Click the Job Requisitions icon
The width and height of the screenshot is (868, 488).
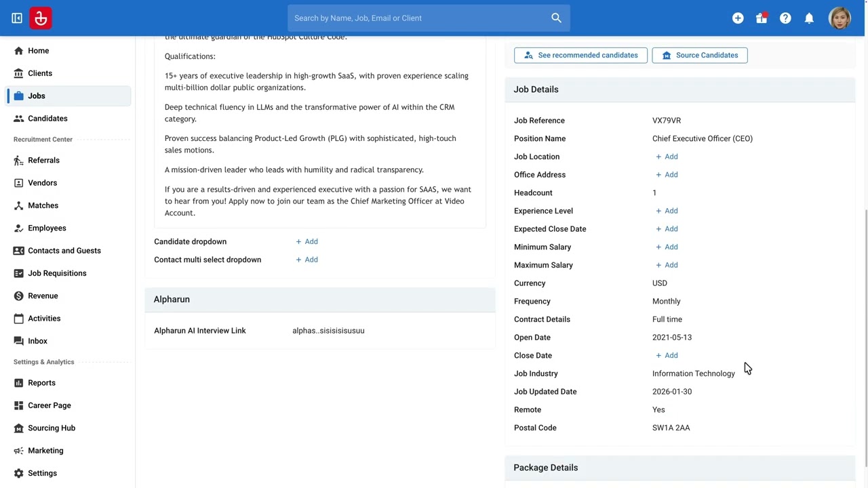(x=18, y=273)
